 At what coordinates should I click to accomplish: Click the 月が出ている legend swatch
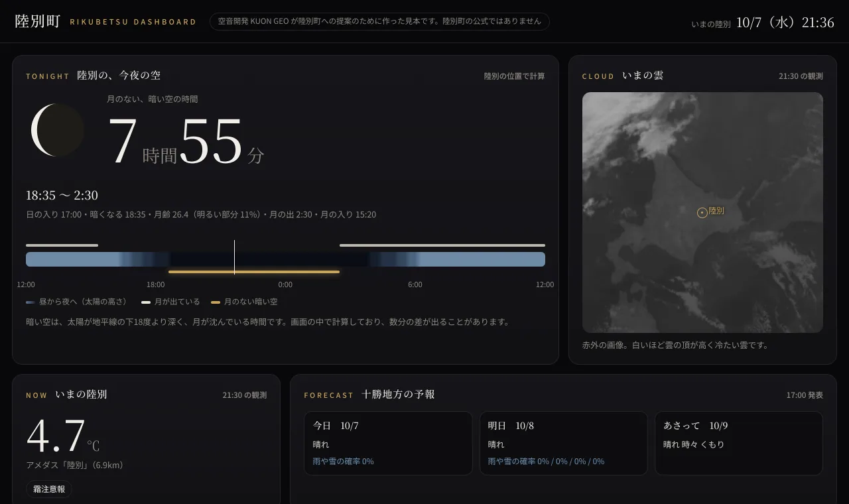click(x=146, y=302)
